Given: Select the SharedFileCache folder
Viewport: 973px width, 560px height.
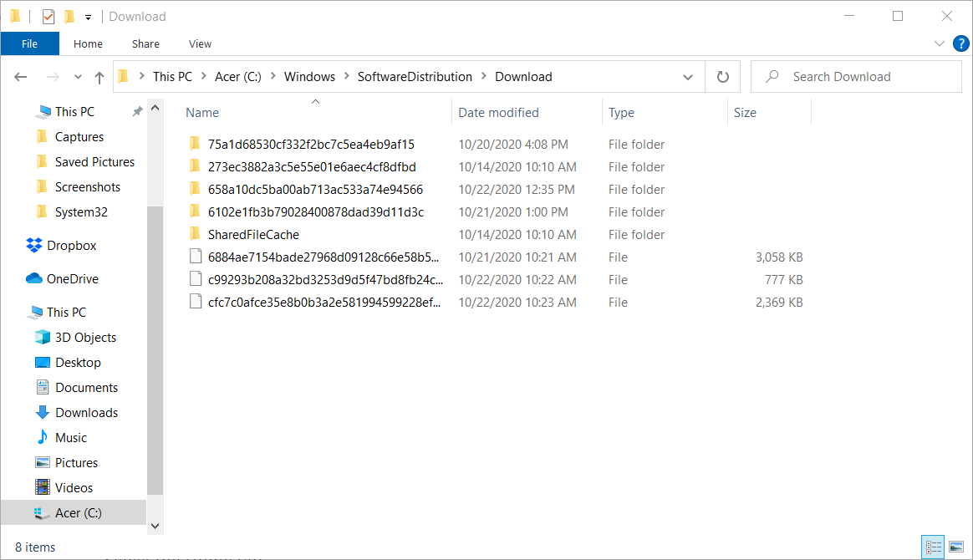Looking at the screenshot, I should tap(252, 234).
